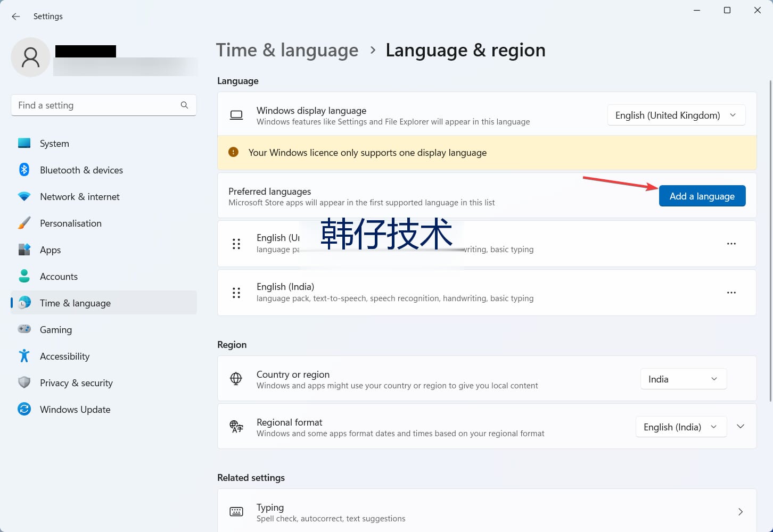Viewport: 773px width, 532px height.
Task: Click the Time & language globe icon
Action: tap(24, 303)
